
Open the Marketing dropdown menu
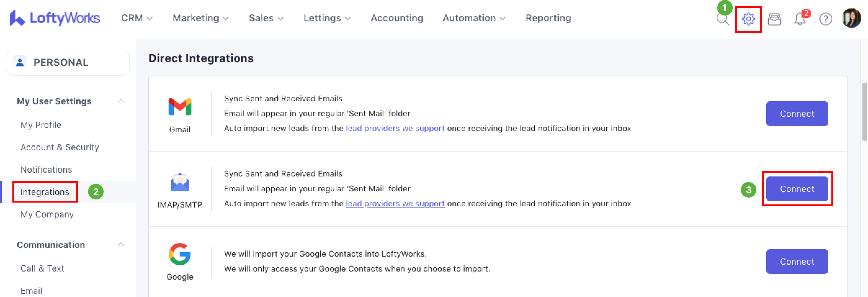[x=200, y=18]
